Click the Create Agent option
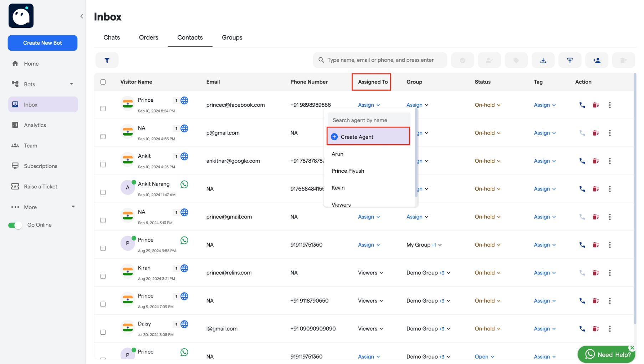This screenshot has height=364, width=644. pos(368,137)
